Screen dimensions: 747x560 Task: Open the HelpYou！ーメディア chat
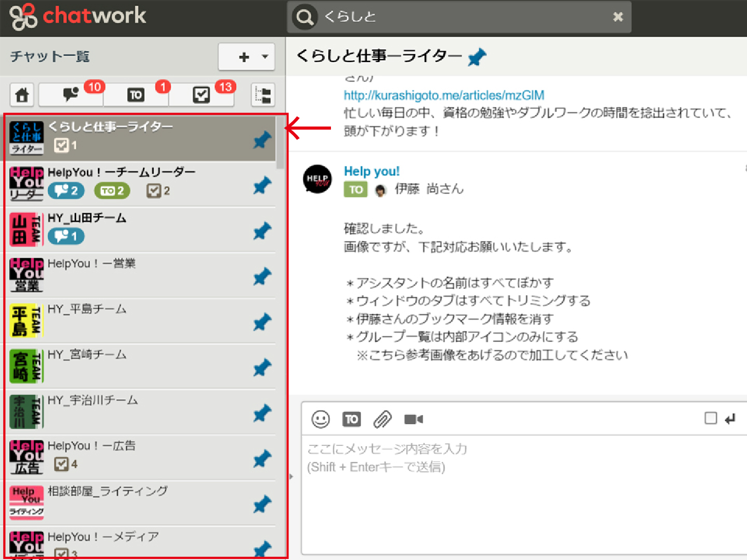[140, 542]
